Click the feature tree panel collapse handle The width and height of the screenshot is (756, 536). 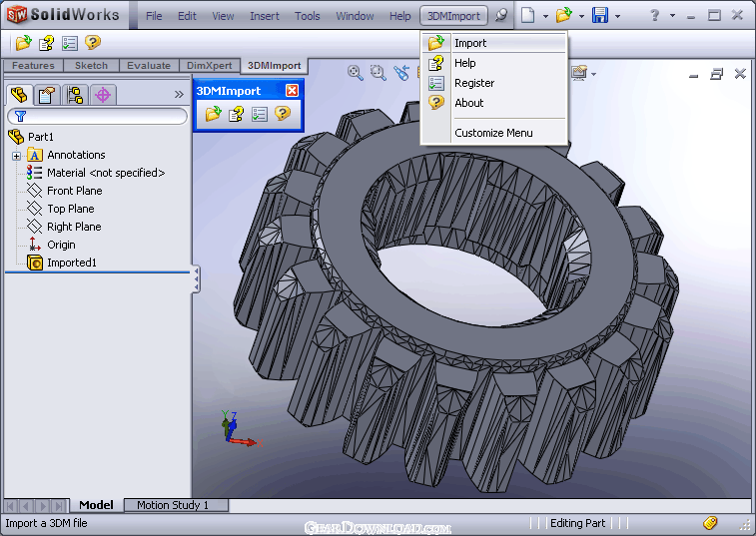coord(196,279)
